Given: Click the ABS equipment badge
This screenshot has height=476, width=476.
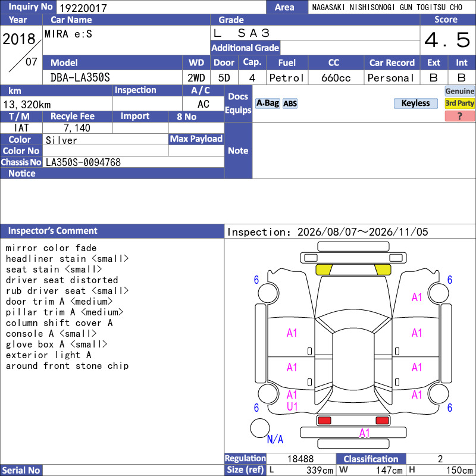Looking at the screenshot, I should point(290,104).
